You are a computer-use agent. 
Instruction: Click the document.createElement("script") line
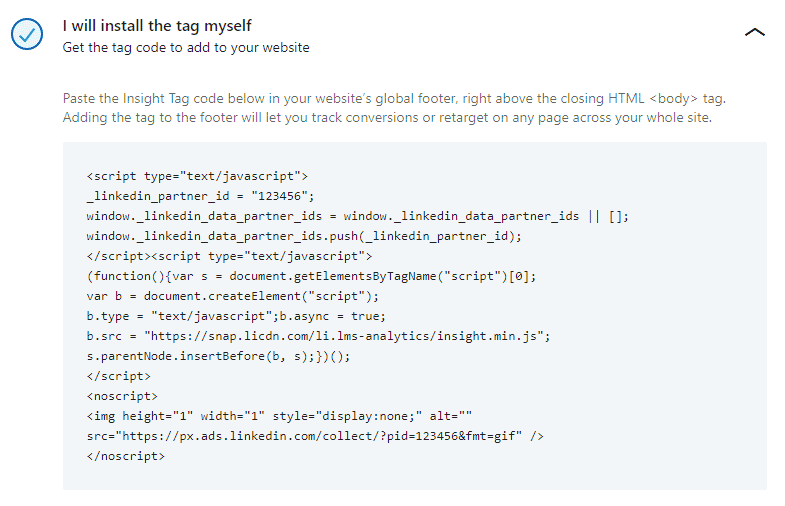tap(232, 296)
